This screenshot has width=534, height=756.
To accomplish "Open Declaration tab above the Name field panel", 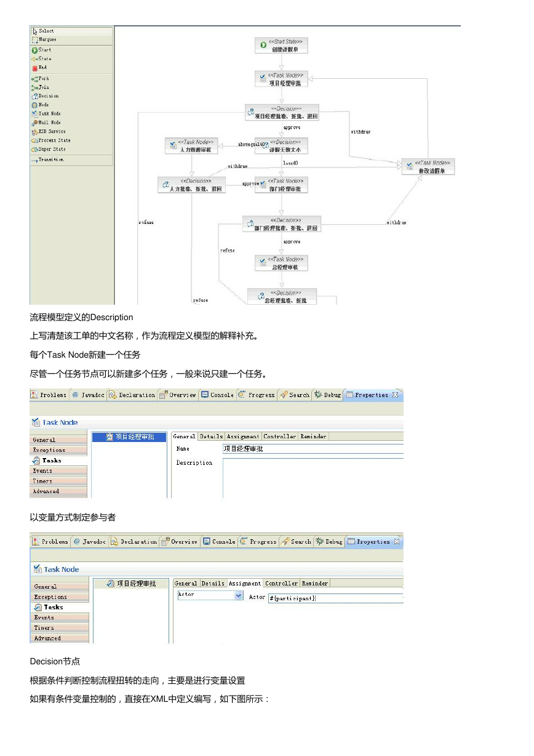I will point(132,395).
